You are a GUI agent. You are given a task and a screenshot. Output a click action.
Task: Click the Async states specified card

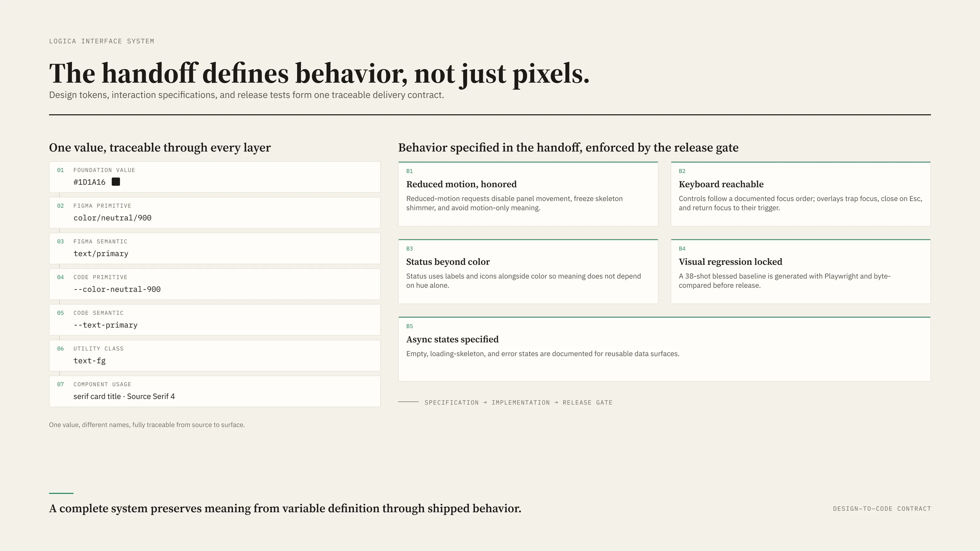(x=664, y=349)
